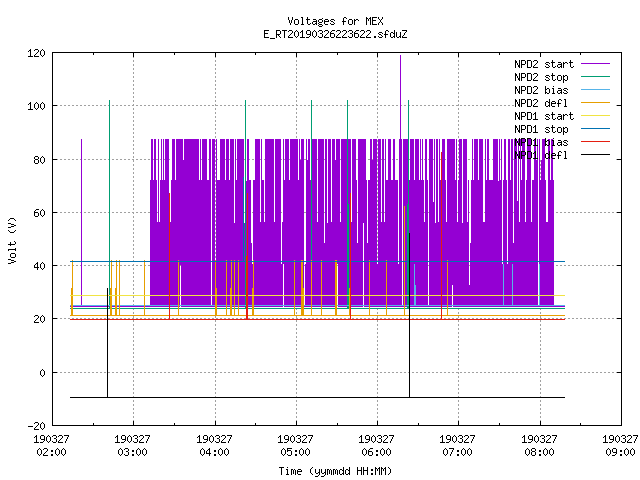
Task: Click the purple NPD2 start legend line
Action: tap(595, 64)
